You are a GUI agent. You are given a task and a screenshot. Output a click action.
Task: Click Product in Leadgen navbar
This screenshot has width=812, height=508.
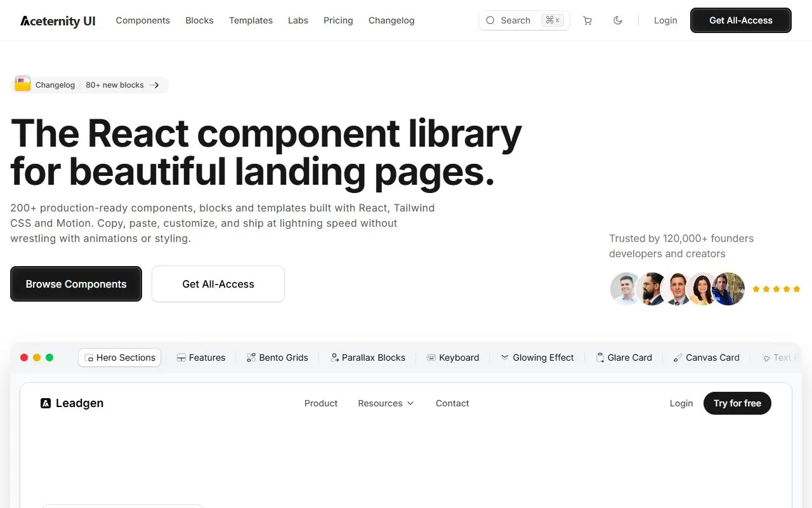(321, 403)
